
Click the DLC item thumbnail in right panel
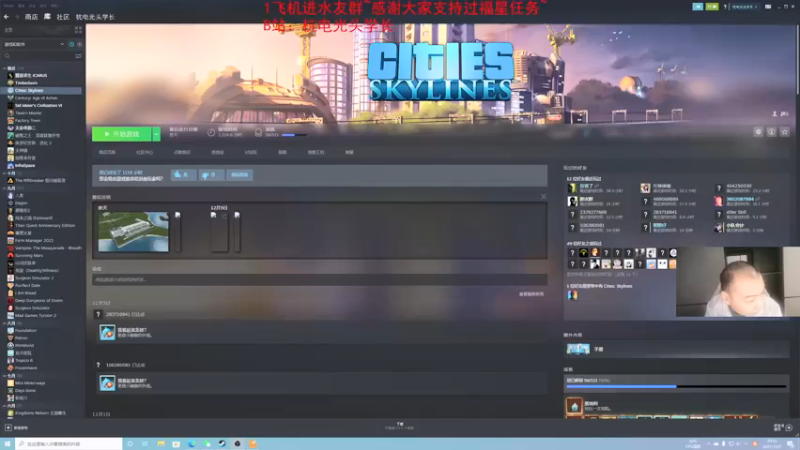tap(578, 349)
